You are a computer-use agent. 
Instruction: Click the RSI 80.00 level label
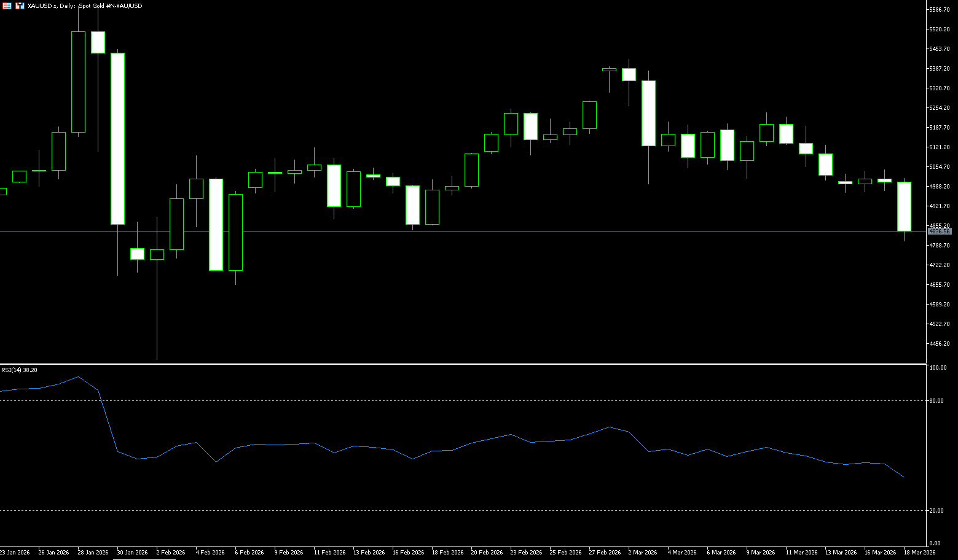pos(936,401)
